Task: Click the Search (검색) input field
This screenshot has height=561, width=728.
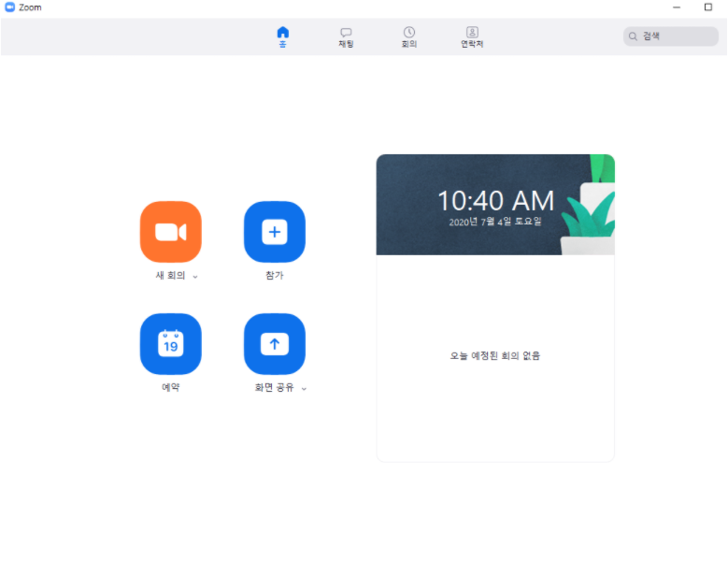Action: (x=671, y=36)
